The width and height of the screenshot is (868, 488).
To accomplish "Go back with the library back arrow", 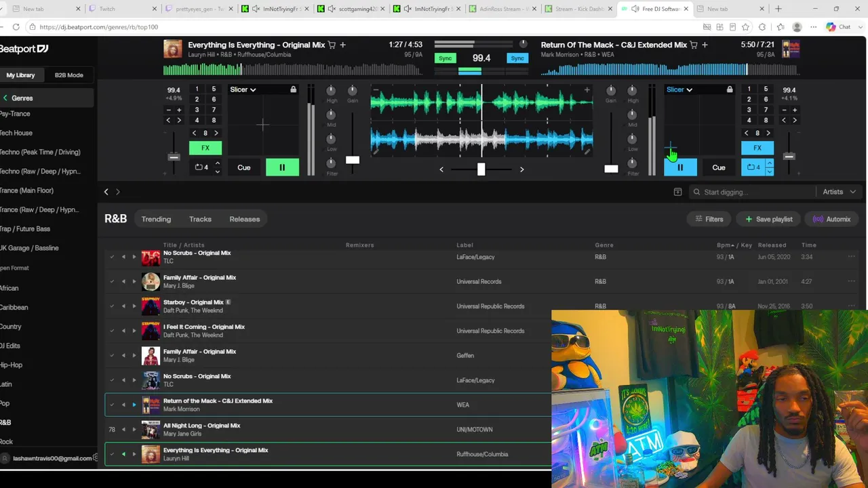I will click(x=106, y=192).
